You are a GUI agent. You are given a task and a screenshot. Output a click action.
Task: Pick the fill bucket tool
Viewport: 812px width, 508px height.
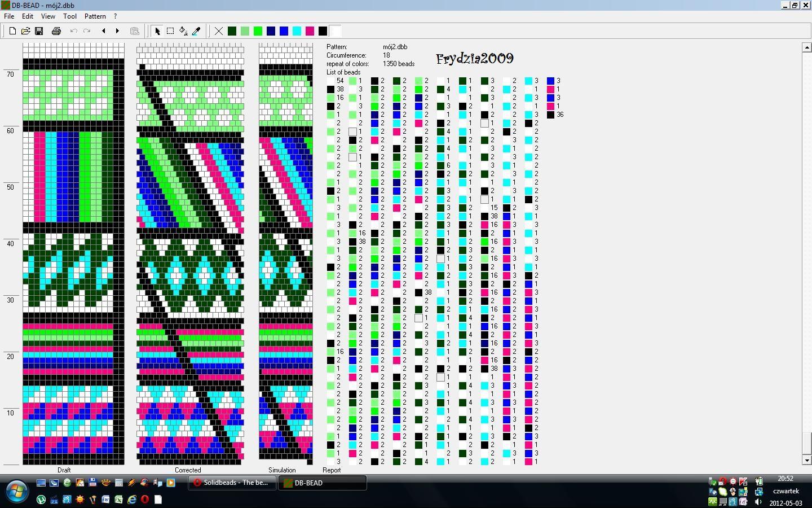coord(183,31)
